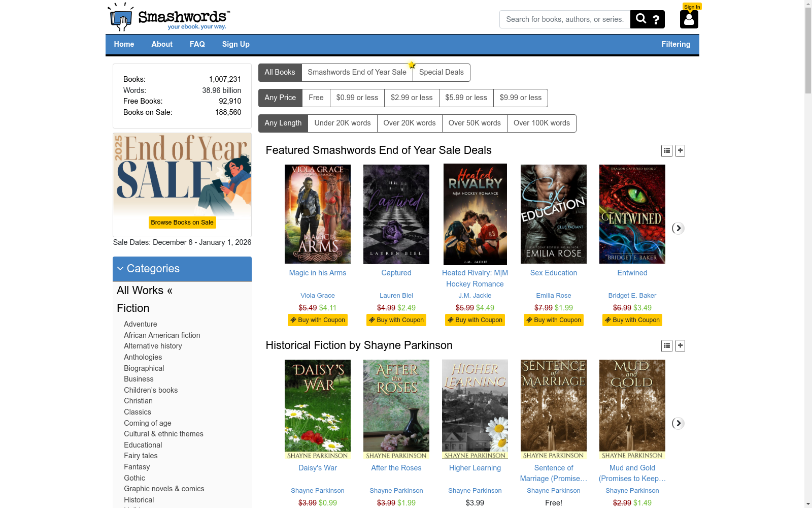Filter price $0.99 or less
The width and height of the screenshot is (812, 508).
coord(357,98)
